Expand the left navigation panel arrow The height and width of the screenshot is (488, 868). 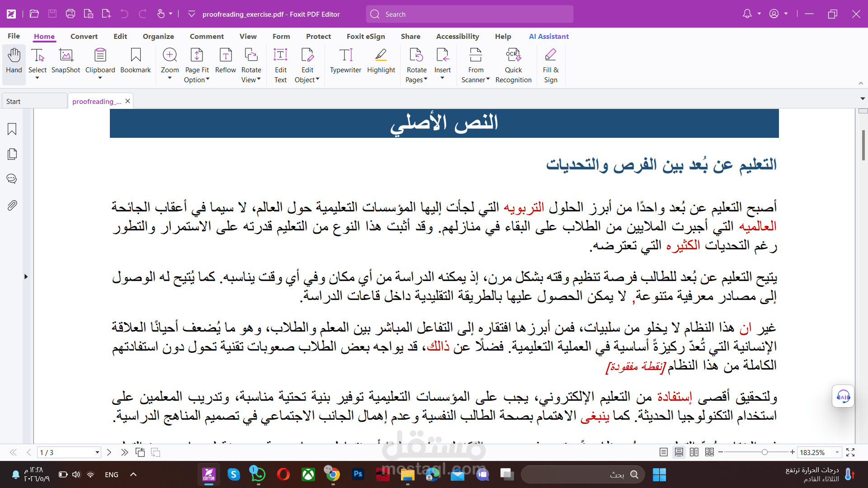[26, 277]
